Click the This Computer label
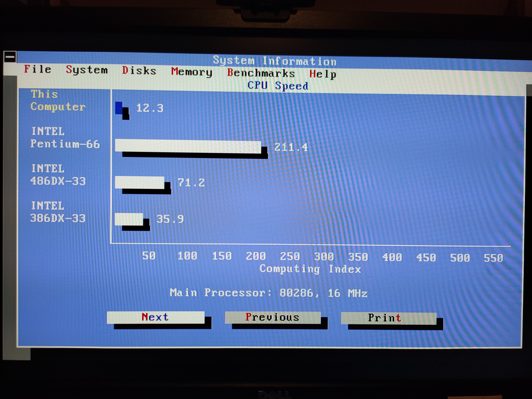 click(x=58, y=101)
